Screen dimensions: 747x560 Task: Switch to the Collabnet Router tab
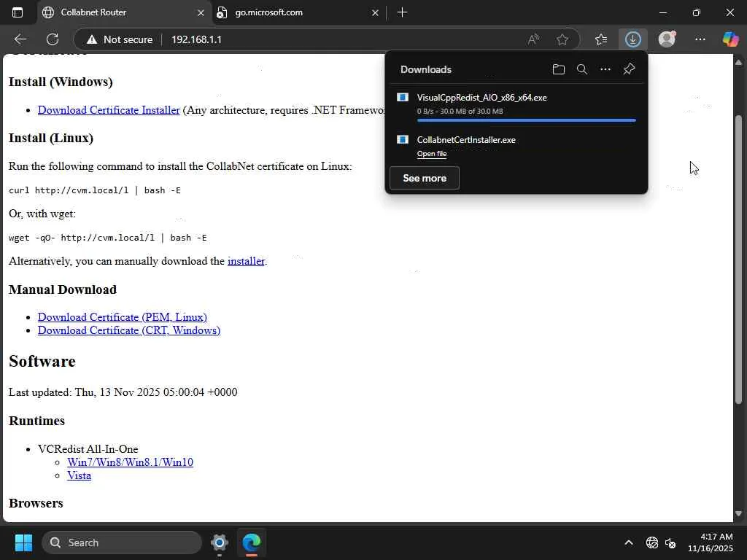124,12
